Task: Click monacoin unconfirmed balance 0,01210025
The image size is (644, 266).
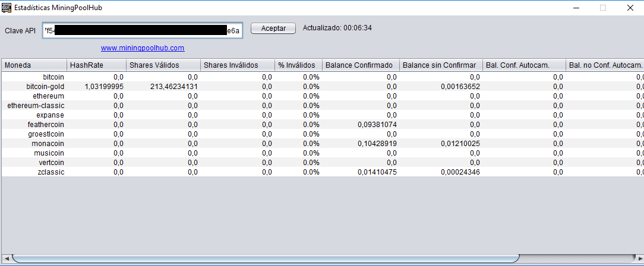Action: coord(460,143)
